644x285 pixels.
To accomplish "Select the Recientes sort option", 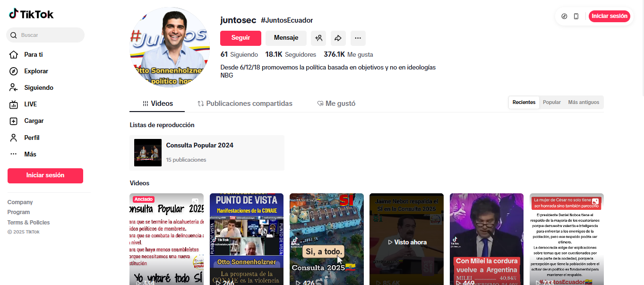I will [524, 103].
